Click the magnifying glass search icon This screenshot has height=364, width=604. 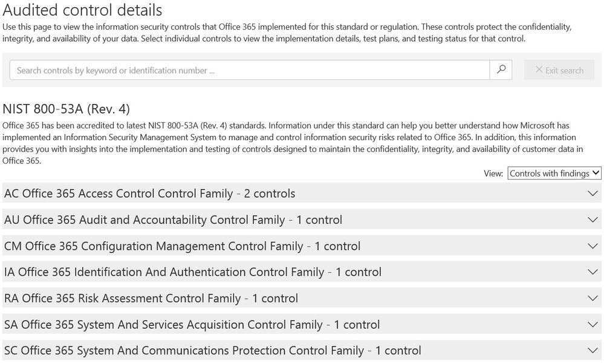point(501,70)
